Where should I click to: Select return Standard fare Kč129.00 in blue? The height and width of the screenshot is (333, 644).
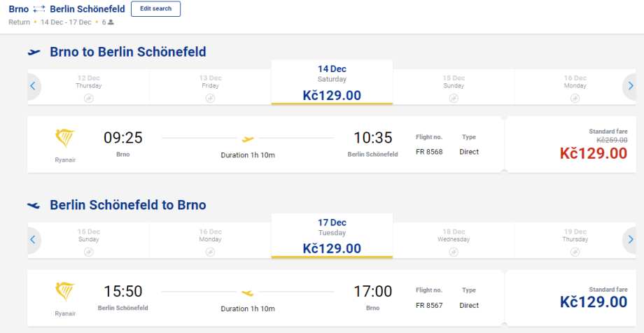click(593, 302)
